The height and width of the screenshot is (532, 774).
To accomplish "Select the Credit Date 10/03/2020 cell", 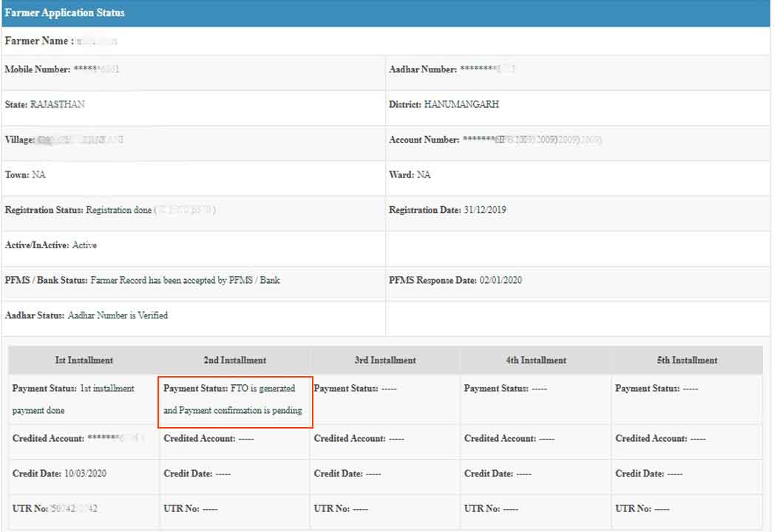I will pyautogui.click(x=59, y=474).
